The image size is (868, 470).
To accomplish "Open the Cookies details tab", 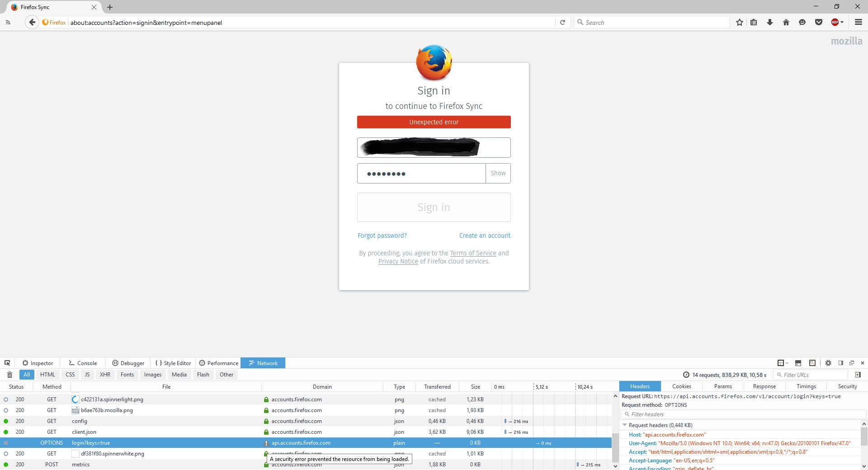I will [681, 386].
